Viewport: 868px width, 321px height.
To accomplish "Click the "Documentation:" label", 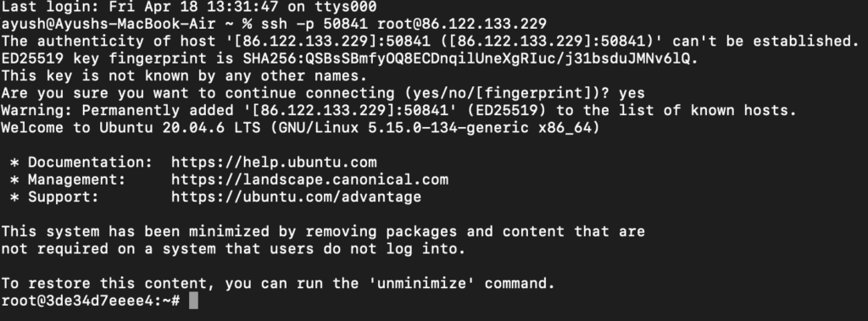I will (90, 162).
